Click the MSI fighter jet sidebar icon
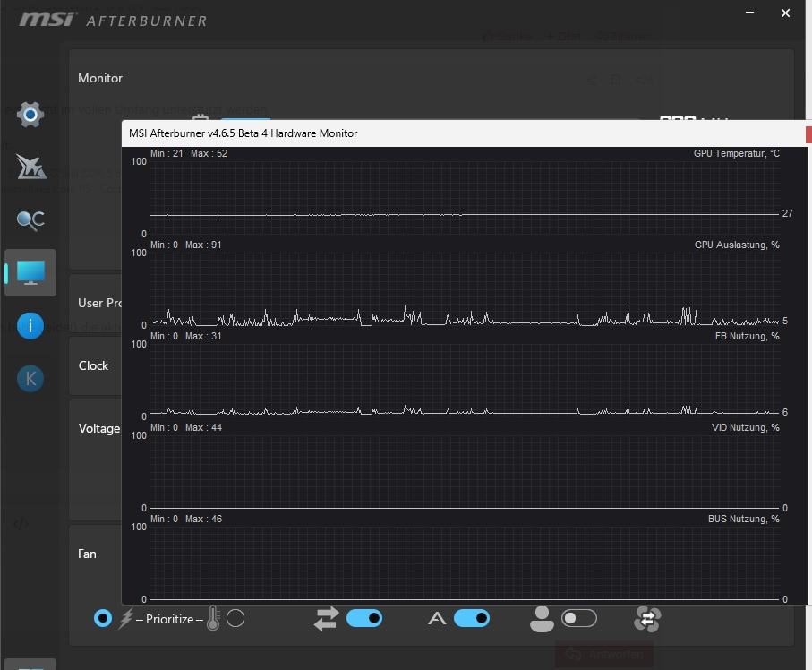 click(30, 167)
